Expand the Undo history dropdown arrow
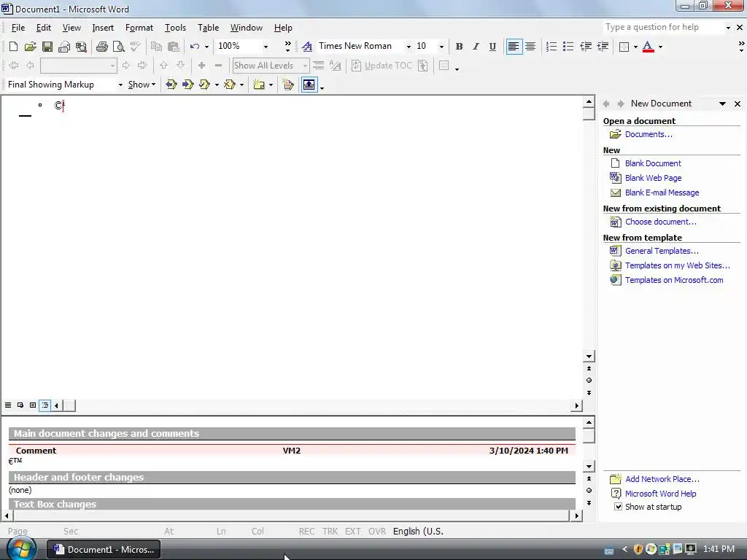 (x=206, y=46)
